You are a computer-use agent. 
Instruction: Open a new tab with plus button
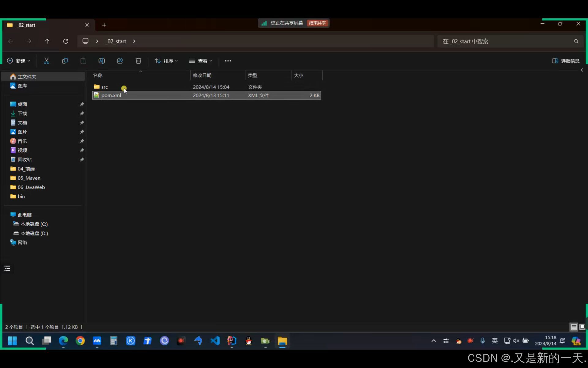point(104,25)
